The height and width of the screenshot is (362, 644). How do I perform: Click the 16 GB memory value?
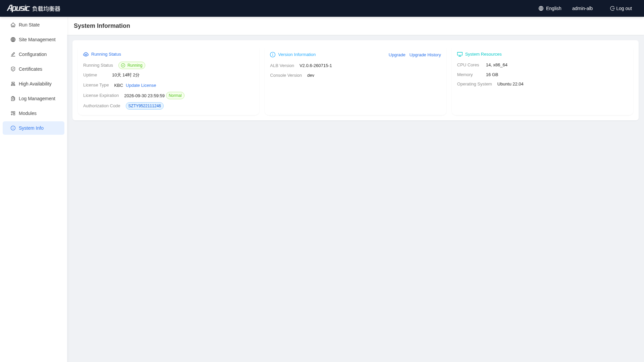click(492, 75)
